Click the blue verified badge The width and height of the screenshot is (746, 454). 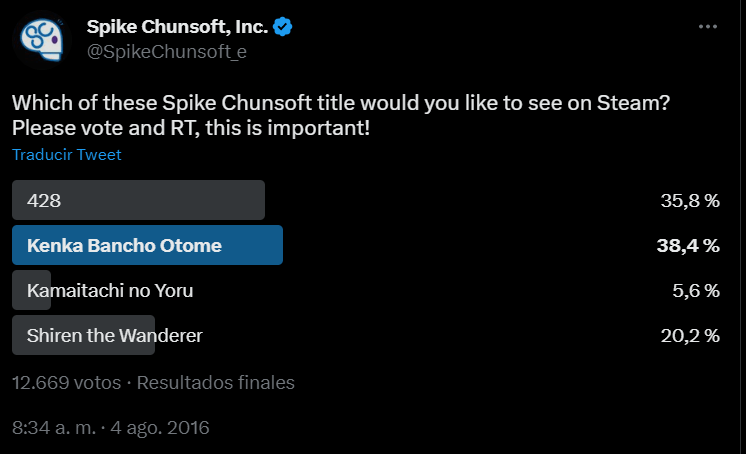pyautogui.click(x=284, y=26)
